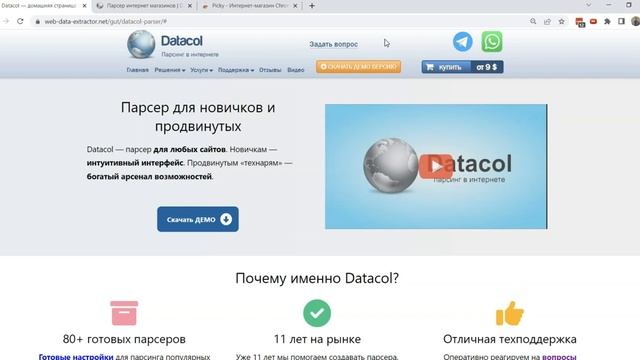Click the 11 лет на рынке heading
The width and height of the screenshot is (640, 360).
pos(317,339)
